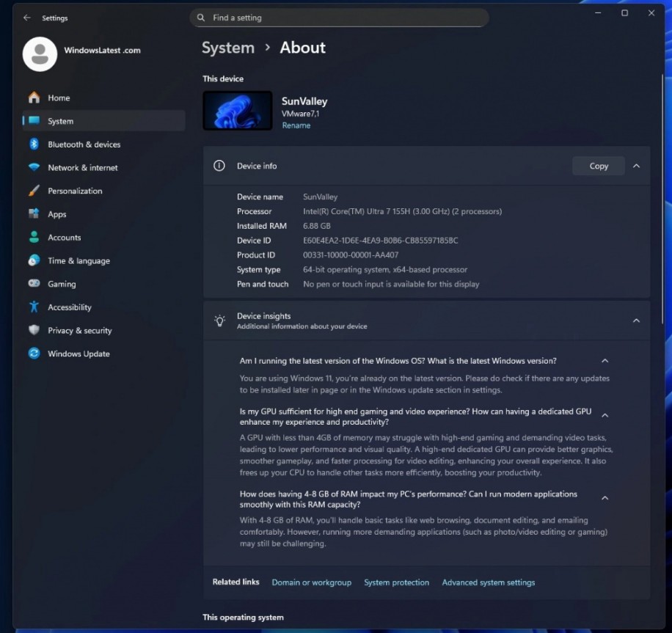Open Accounts settings
672x633 pixels.
coord(65,237)
